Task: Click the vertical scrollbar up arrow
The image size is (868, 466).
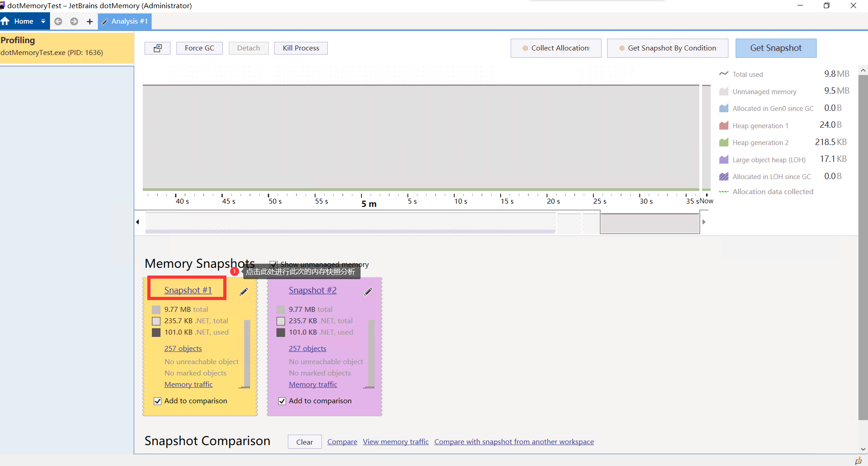Action: coord(863,70)
